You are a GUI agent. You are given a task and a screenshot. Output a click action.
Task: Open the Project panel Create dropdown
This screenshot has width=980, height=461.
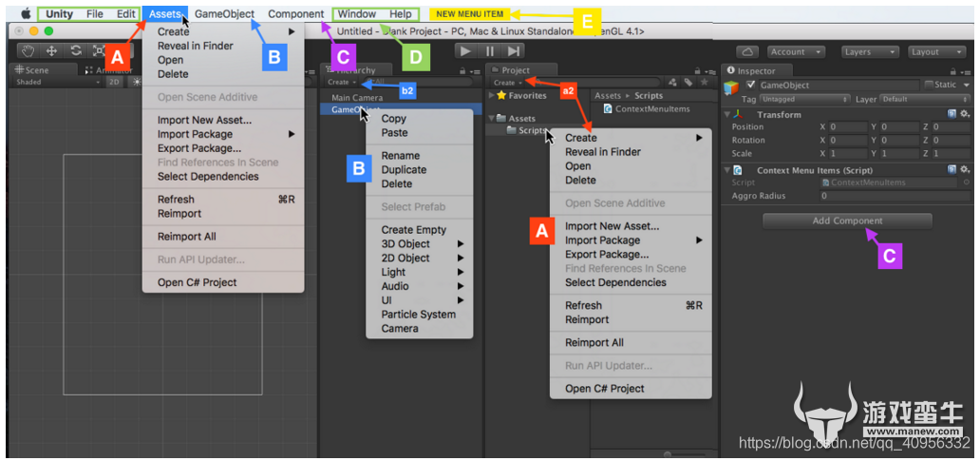coord(507,83)
